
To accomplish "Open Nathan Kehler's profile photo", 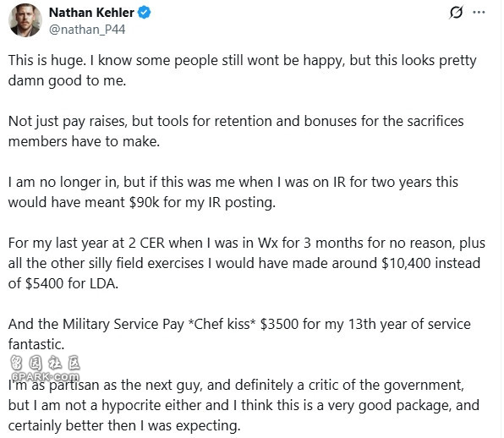I will (x=25, y=20).
